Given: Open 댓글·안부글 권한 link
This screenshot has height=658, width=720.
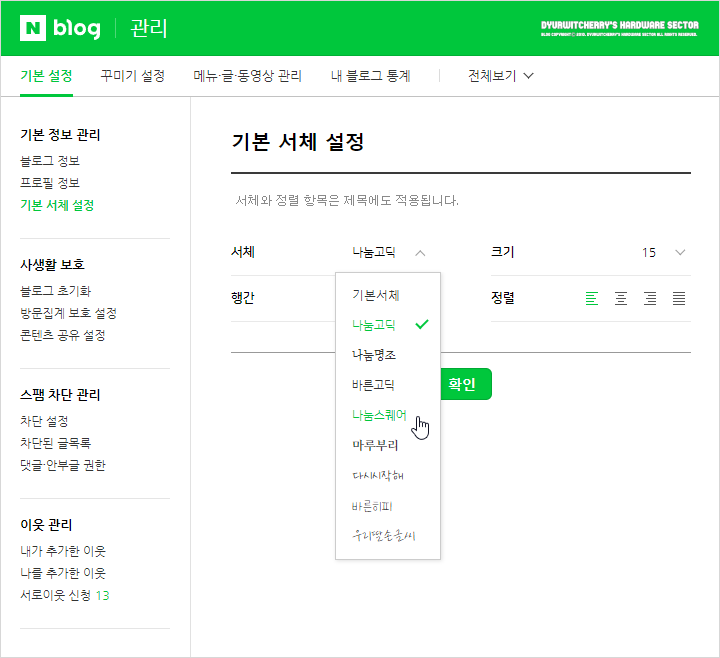Looking at the screenshot, I should tap(63, 465).
